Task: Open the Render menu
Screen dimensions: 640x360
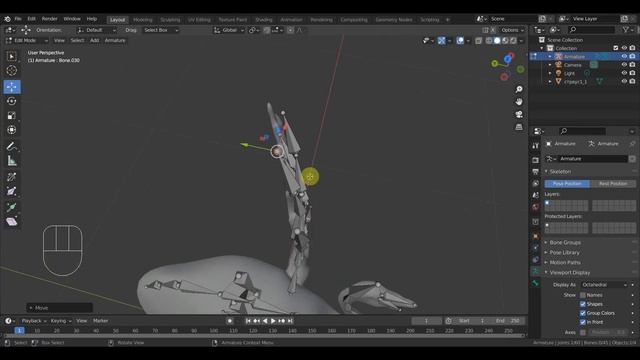Action: 49,19
